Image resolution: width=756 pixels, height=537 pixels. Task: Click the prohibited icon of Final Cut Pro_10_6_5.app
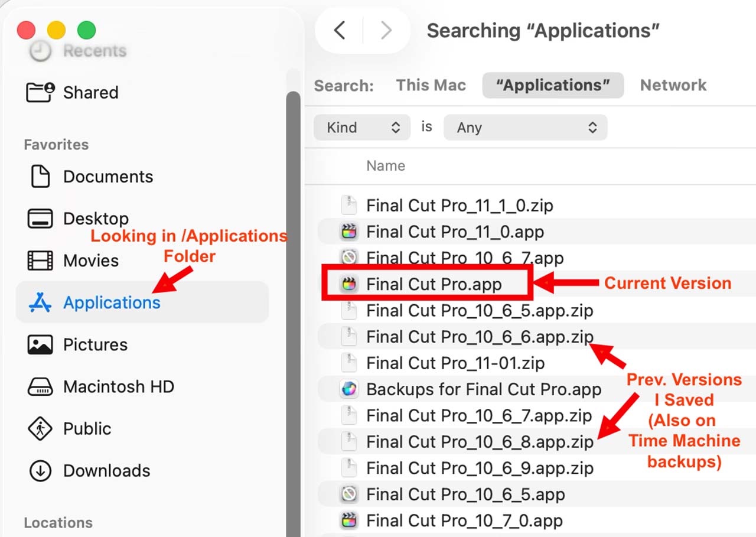(349, 494)
